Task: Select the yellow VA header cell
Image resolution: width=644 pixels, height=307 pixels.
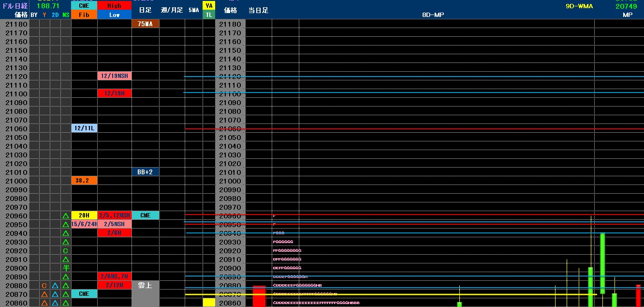Action: [209, 5]
